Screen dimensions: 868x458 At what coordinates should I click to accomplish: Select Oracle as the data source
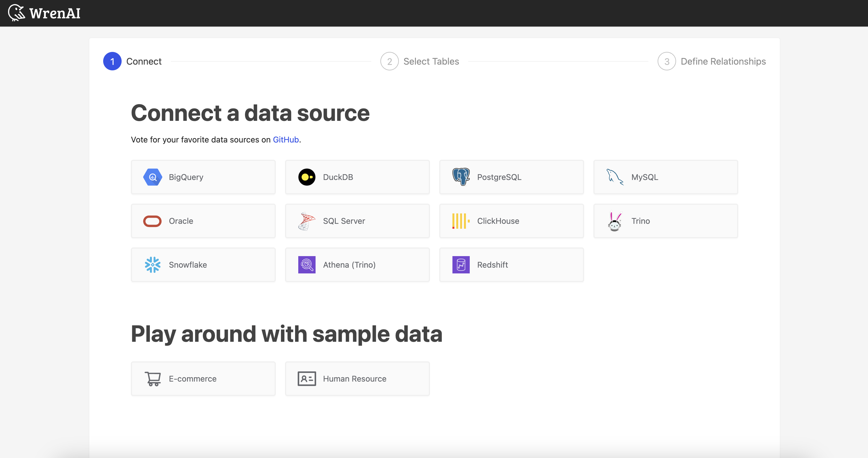(203, 221)
